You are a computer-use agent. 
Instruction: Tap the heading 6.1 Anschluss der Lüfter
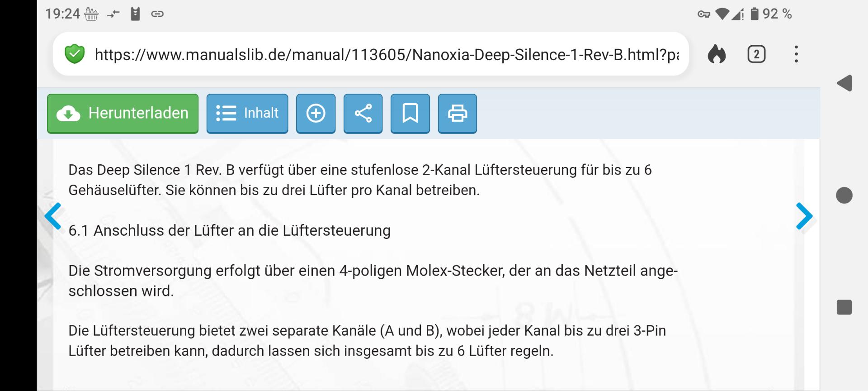click(x=229, y=231)
